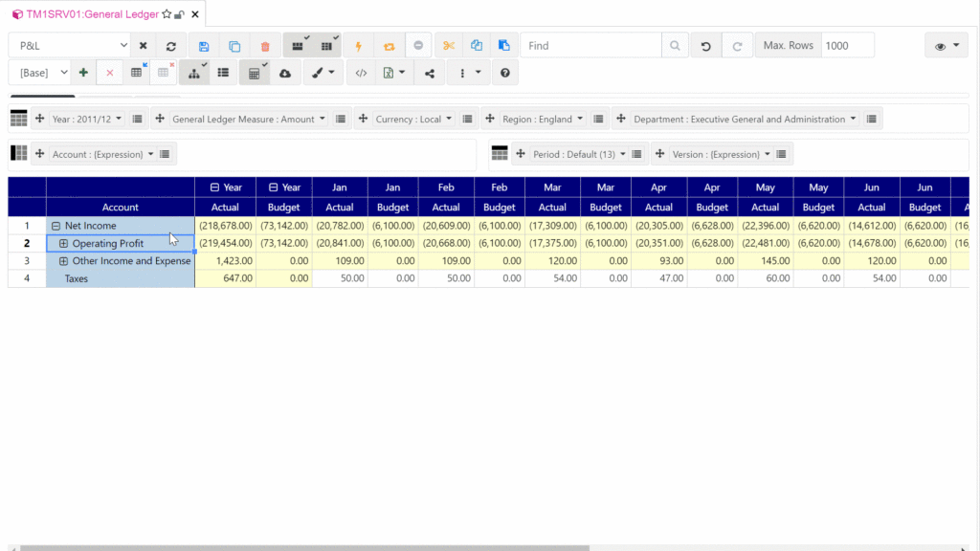Toggle the hierarchy tree view button
Image resolution: width=980 pixels, height=551 pixels.
pos(194,73)
